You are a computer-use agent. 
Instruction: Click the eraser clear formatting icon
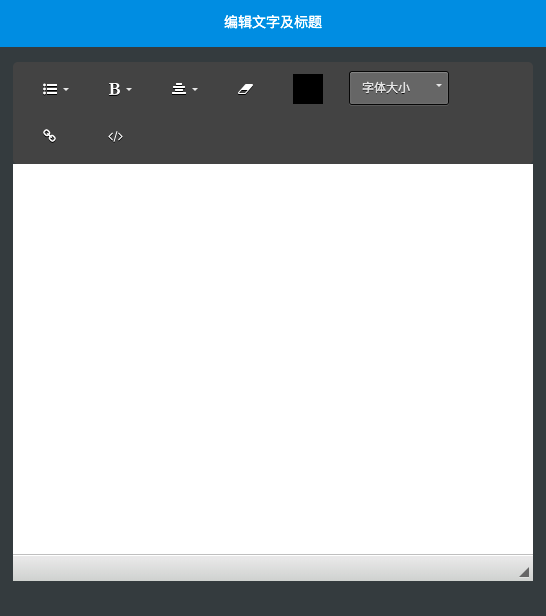pyautogui.click(x=246, y=89)
